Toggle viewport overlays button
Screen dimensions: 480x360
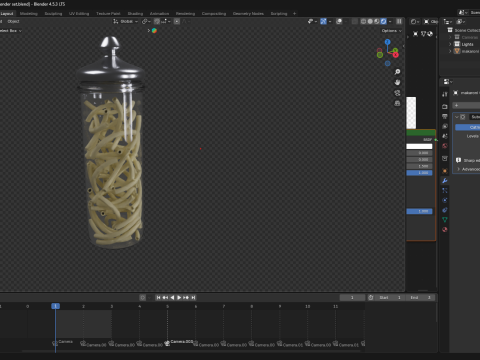tap(339, 21)
